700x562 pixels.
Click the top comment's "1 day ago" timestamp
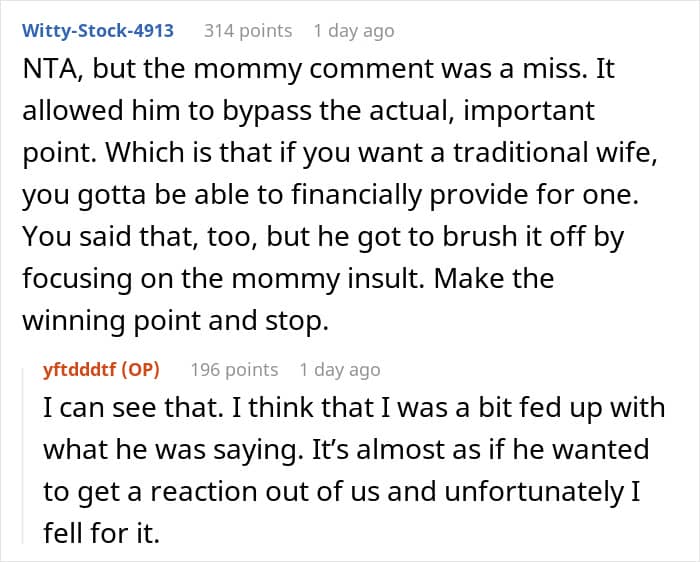click(x=353, y=30)
